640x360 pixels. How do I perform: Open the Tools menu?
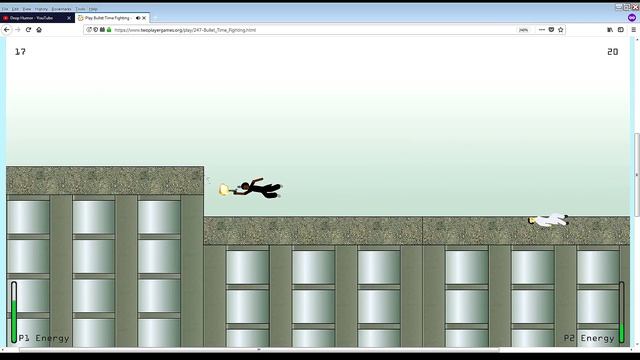click(81, 9)
